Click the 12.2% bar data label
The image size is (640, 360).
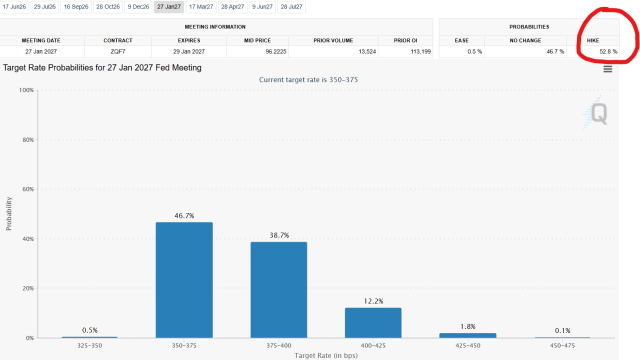(373, 301)
